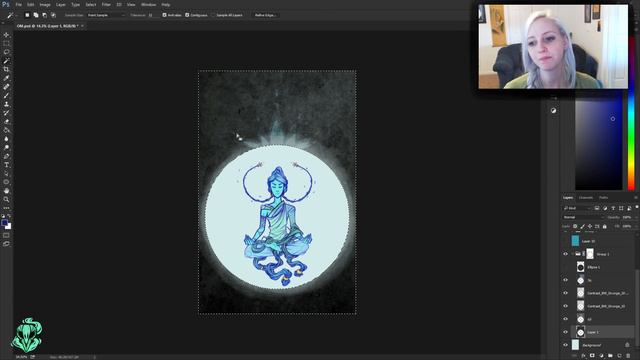The width and height of the screenshot is (640, 360).
Task: Hide the Background layer
Action: click(x=566, y=345)
